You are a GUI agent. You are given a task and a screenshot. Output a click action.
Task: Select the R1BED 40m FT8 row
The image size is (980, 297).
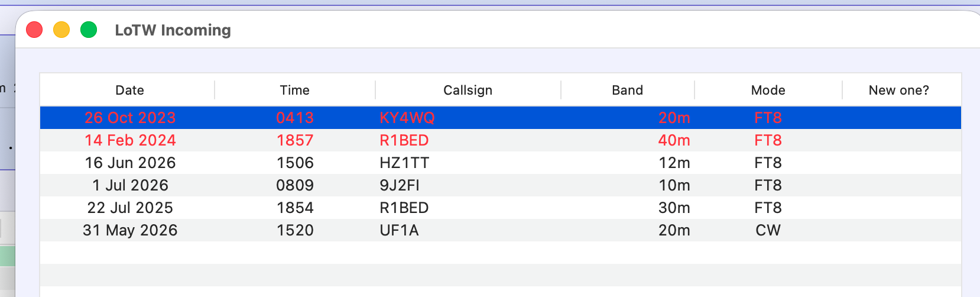(501, 140)
